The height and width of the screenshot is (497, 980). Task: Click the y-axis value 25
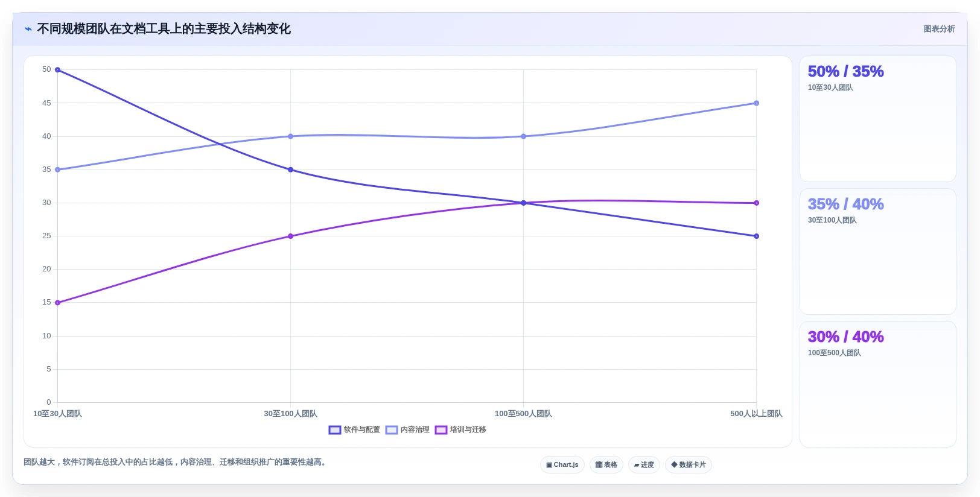[x=46, y=236]
